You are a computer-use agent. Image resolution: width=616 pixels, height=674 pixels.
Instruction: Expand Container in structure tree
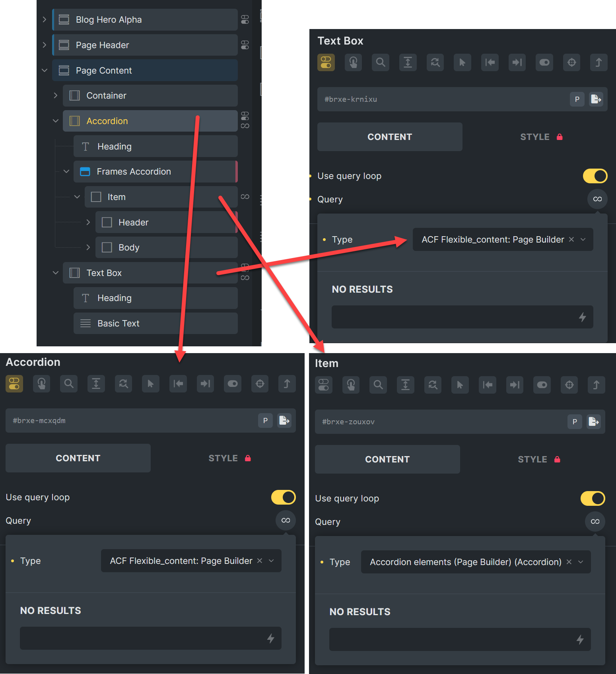[x=55, y=95]
